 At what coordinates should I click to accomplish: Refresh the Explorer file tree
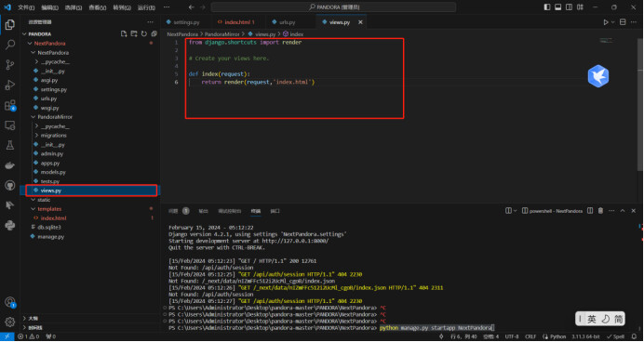tap(143, 34)
